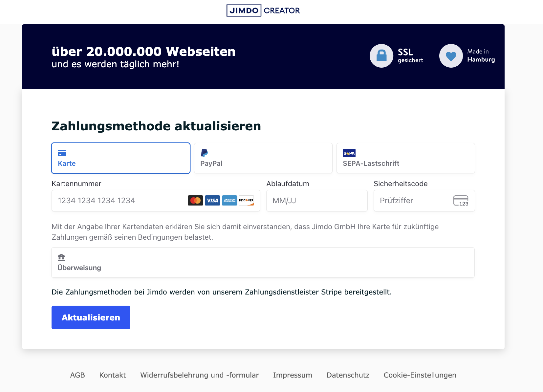The height and width of the screenshot is (392, 543).
Task: Click the Sicherheitscode label
Action: 401,184
